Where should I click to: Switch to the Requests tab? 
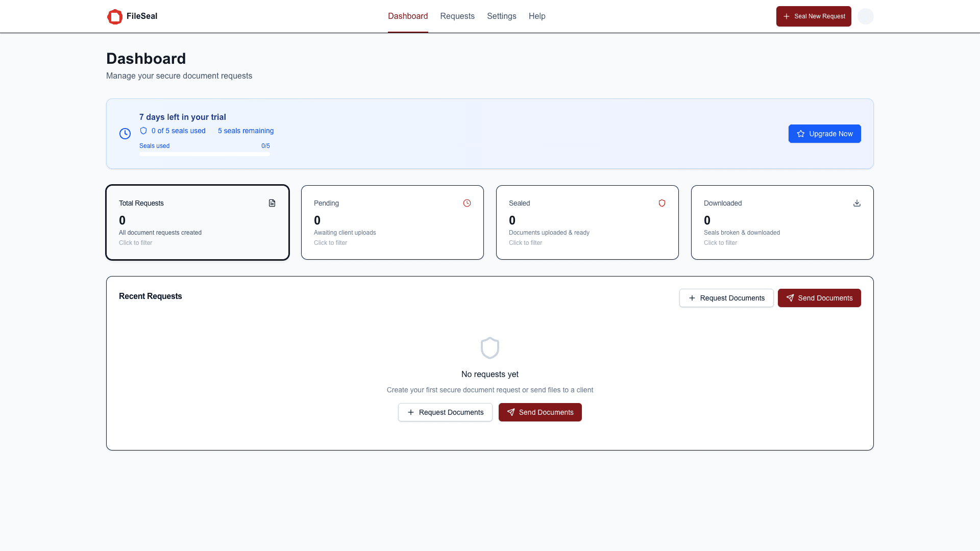(x=457, y=16)
